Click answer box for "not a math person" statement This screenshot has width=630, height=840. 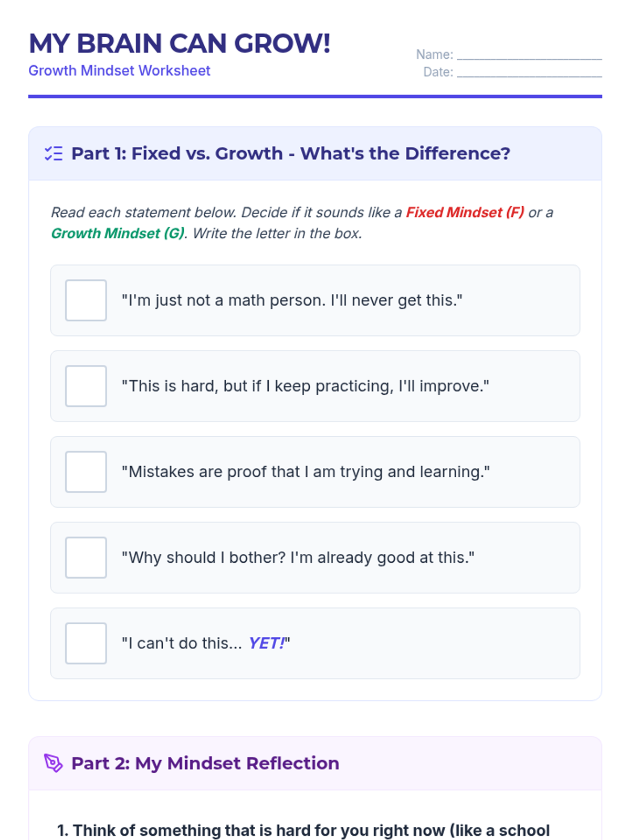[x=86, y=300]
